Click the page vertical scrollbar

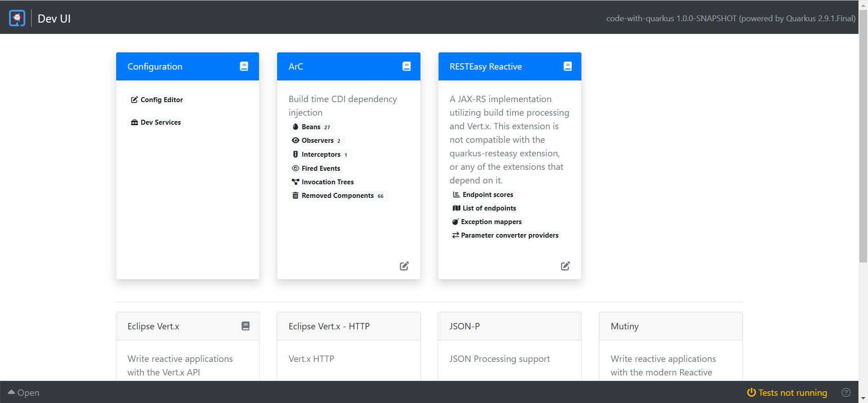[x=863, y=136]
